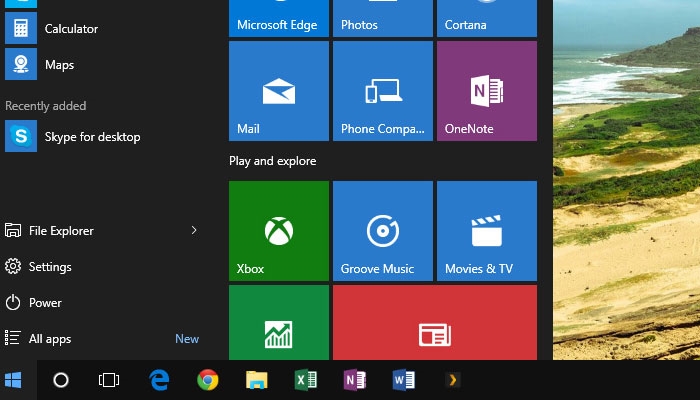Open Task View on taskbar
The width and height of the screenshot is (700, 400).
click(x=109, y=380)
